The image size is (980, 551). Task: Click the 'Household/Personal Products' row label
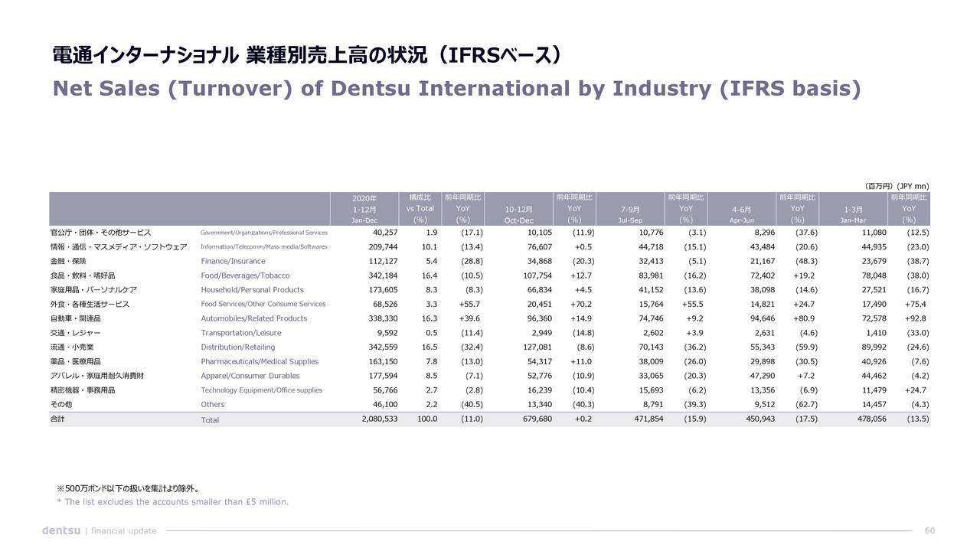(252, 290)
